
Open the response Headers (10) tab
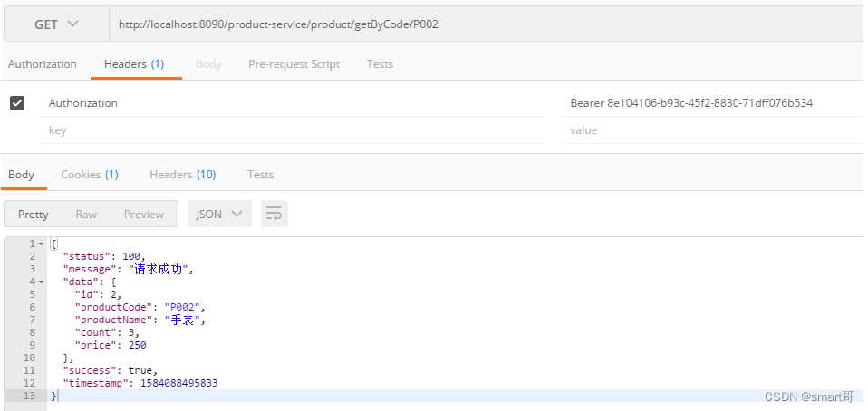pos(183,175)
